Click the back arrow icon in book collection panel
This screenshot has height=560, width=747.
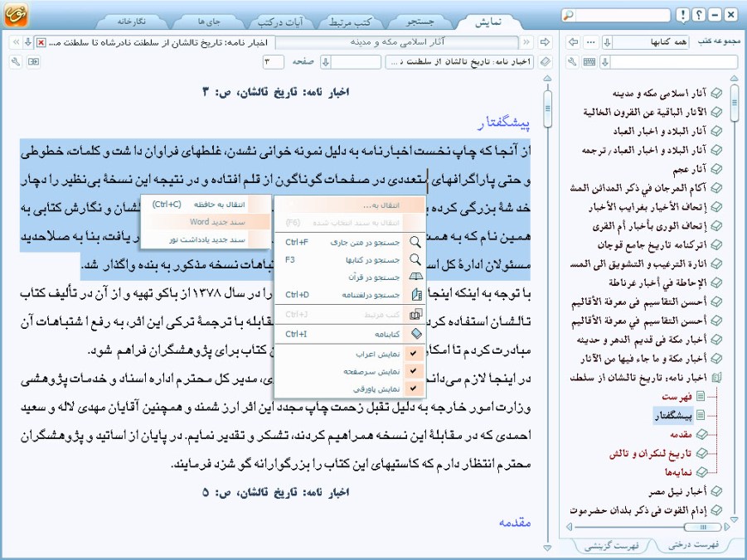click(x=574, y=42)
